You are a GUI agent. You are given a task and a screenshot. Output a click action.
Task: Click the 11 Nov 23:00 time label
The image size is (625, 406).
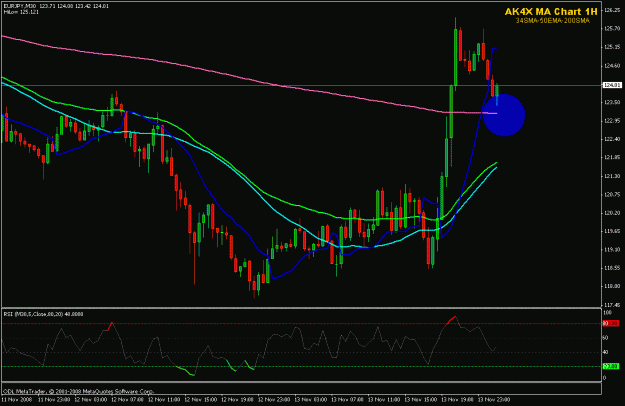54,399
